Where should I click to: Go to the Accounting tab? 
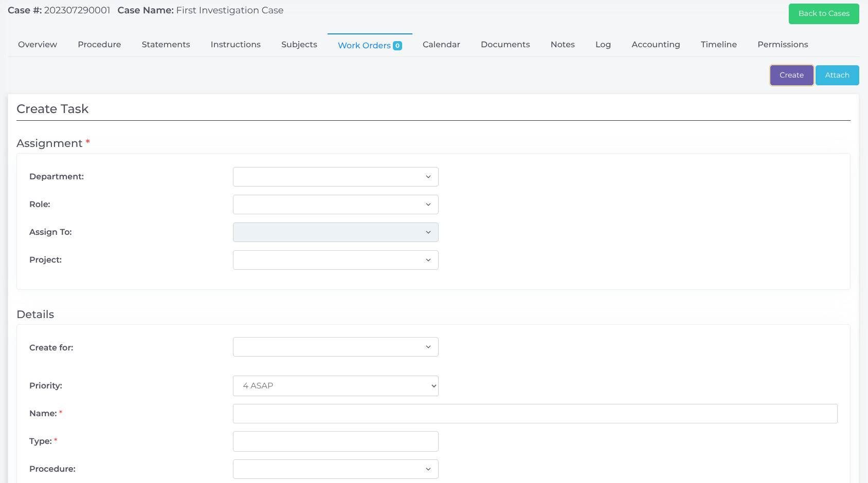[656, 45]
